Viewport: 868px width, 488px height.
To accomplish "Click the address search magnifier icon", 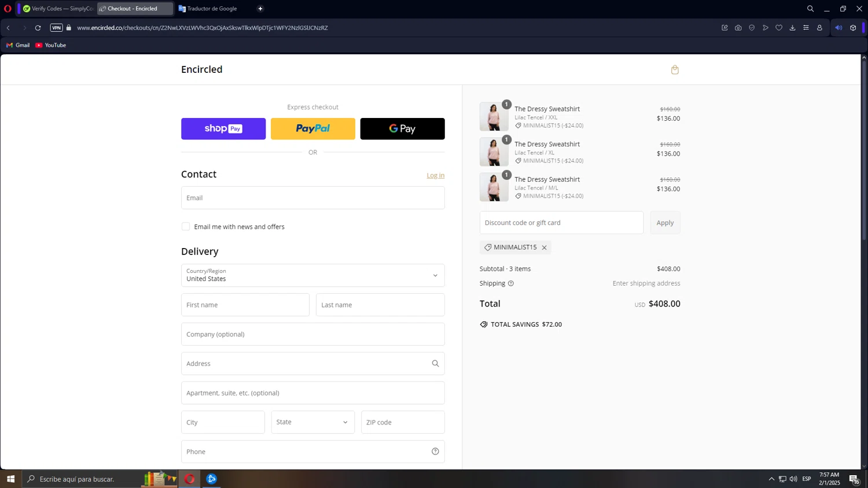I will tap(435, 364).
